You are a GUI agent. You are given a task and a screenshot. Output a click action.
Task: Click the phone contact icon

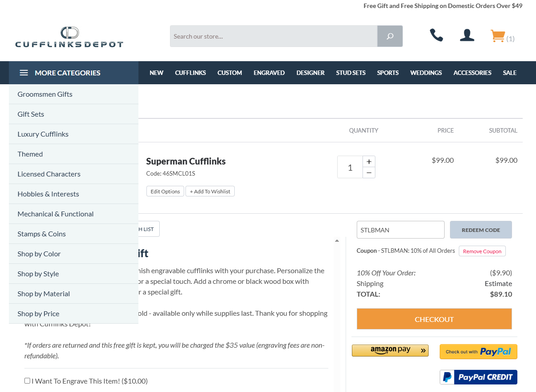[437, 35]
